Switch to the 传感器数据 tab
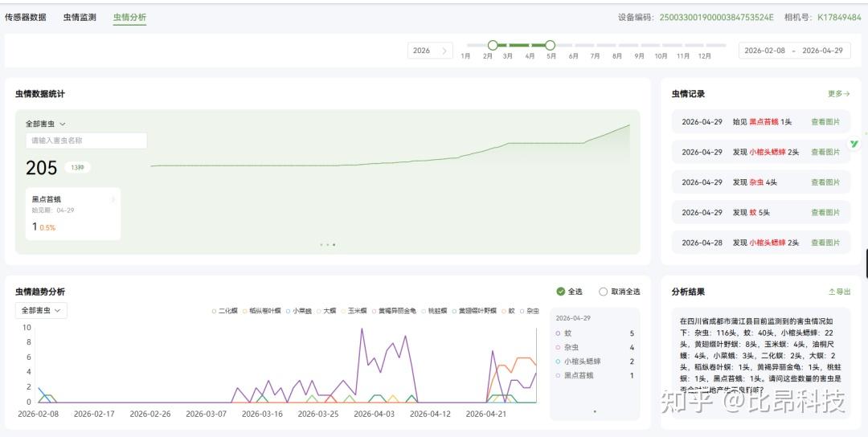Screen dimensions: 868x437 26,17
